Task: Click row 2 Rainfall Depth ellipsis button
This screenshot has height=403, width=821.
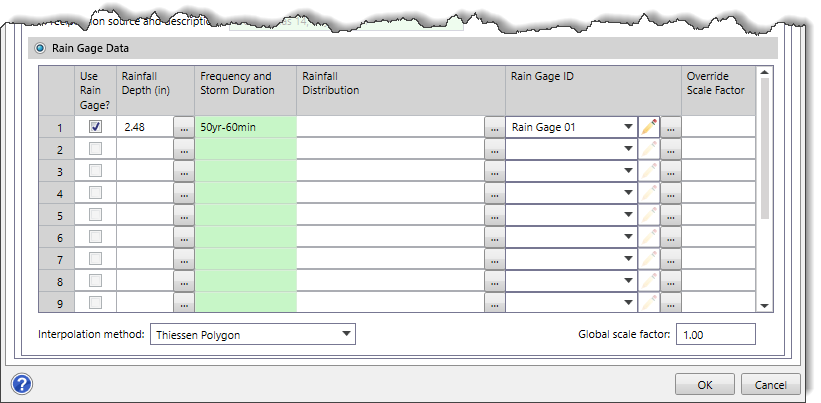Action: (x=183, y=149)
